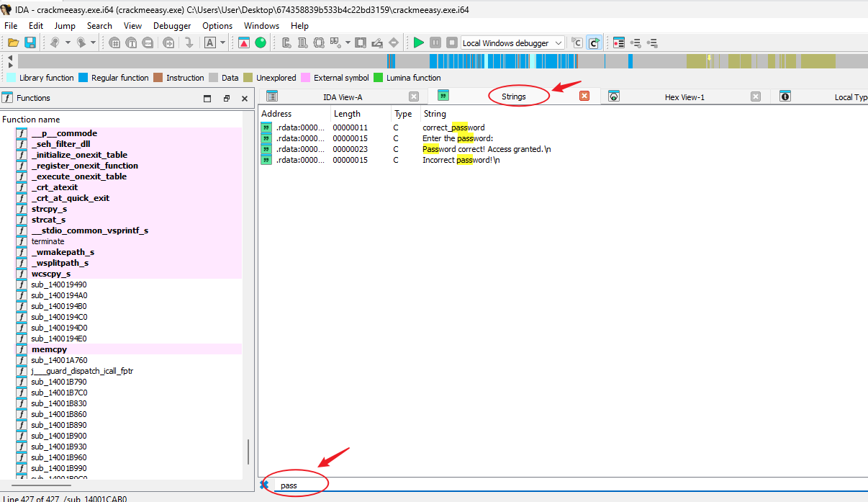The width and height of the screenshot is (868, 502).
Task: Open the Windows menu
Action: (261, 26)
